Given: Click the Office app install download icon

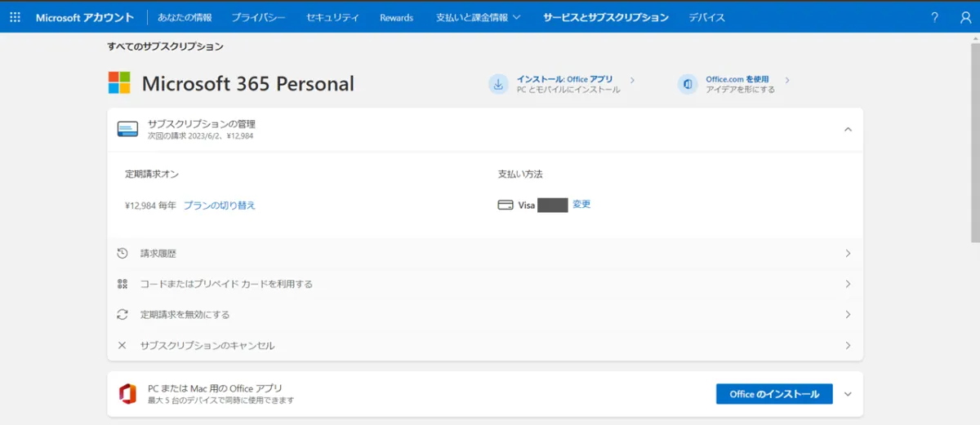Looking at the screenshot, I should (x=498, y=84).
